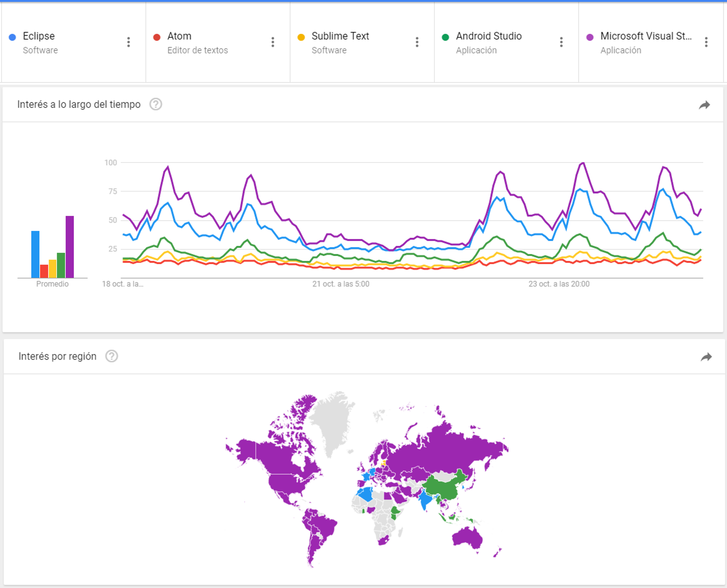Select the Atom search term

point(179,36)
